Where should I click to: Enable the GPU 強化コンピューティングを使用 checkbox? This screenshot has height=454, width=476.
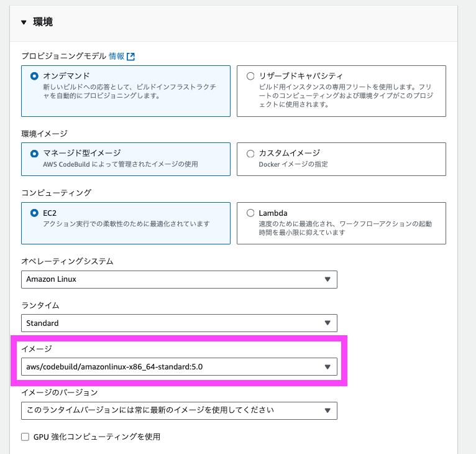pos(25,437)
